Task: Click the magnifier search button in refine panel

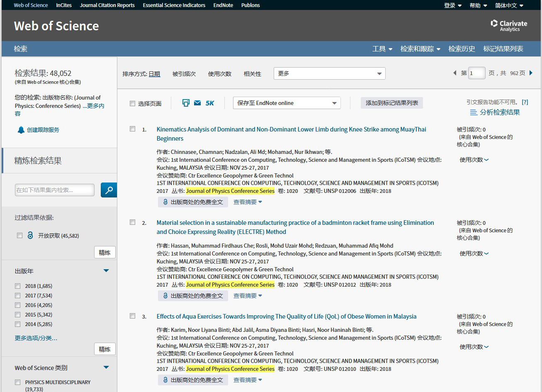Action: [x=109, y=190]
